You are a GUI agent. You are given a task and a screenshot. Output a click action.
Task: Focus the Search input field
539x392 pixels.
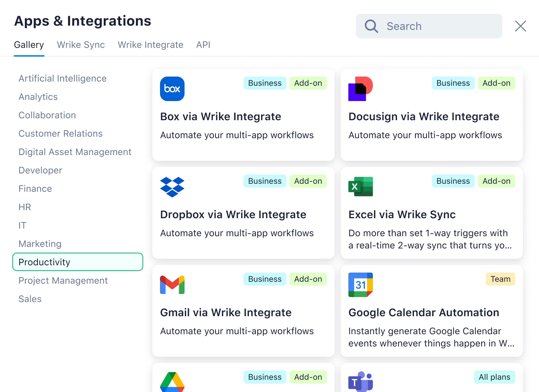pos(429,26)
